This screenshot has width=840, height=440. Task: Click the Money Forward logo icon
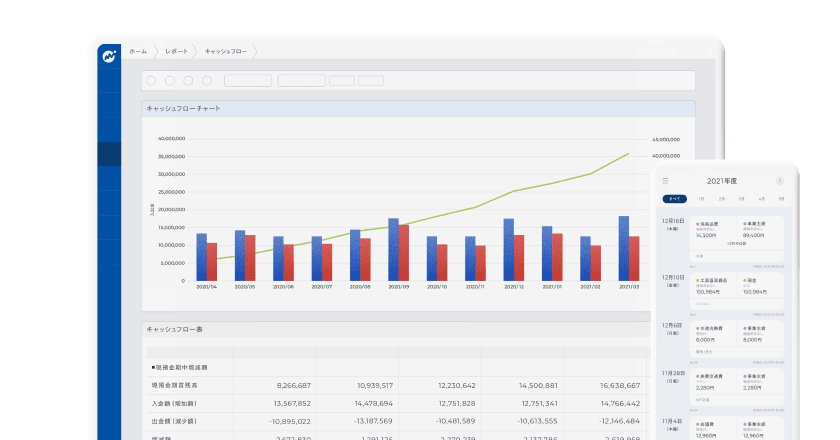pyautogui.click(x=109, y=56)
